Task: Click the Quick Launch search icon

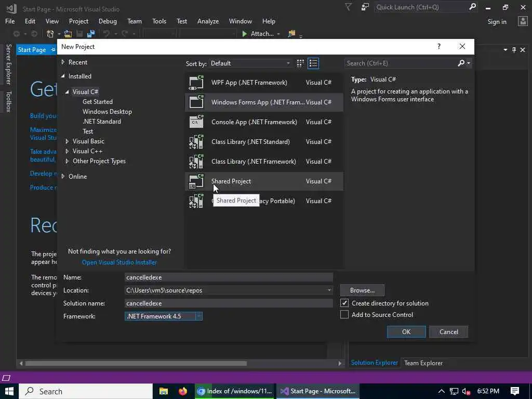Action: [472, 7]
